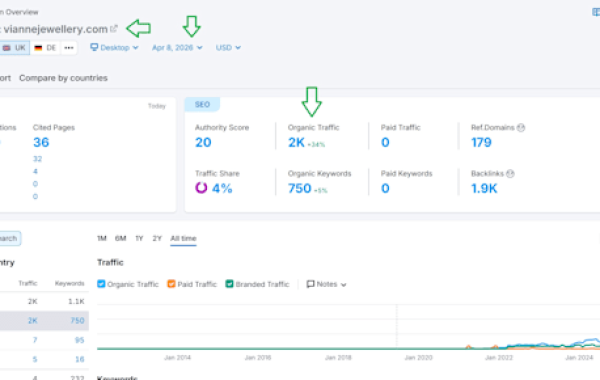
Task: Click Organic Keywords value 750
Action: 300,188
